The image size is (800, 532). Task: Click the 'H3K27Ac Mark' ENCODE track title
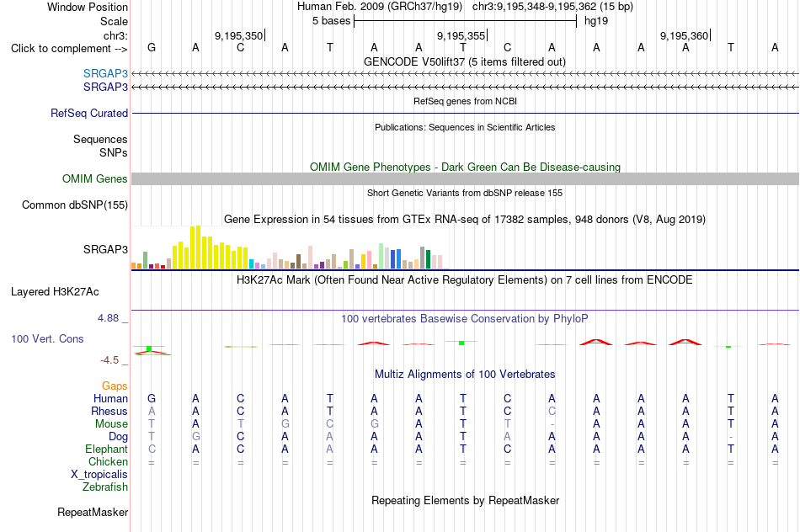(465, 280)
